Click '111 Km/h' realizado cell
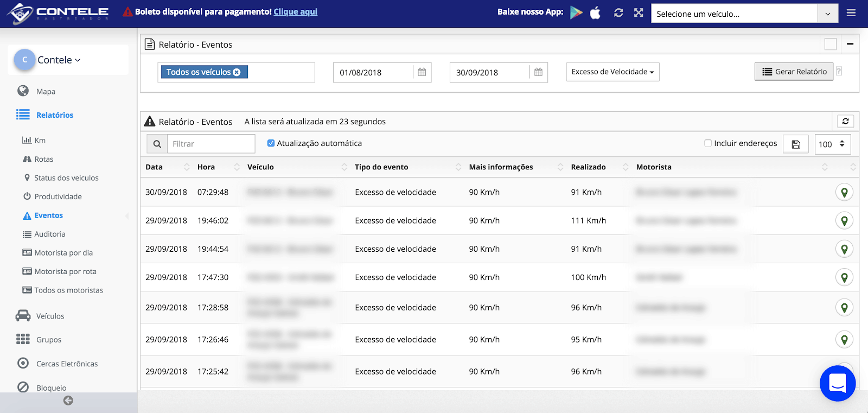This screenshot has width=868, height=413. click(x=589, y=220)
